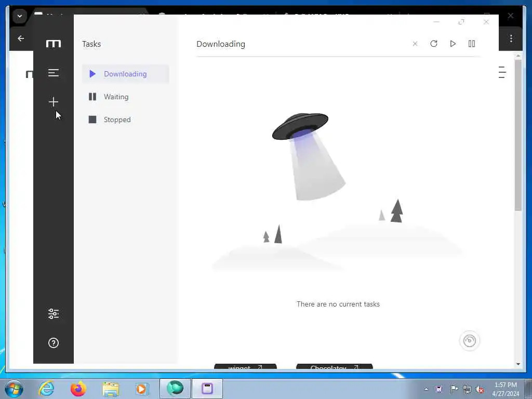Select the Downloading tasks category
Image resolution: width=532 pixels, height=399 pixels.
[126, 74]
